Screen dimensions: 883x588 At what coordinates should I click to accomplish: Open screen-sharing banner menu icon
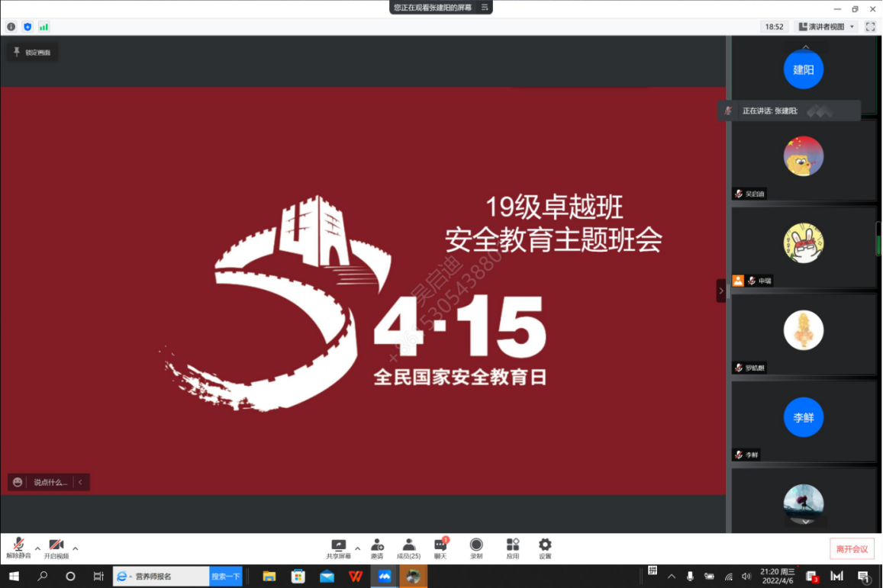pos(485,8)
